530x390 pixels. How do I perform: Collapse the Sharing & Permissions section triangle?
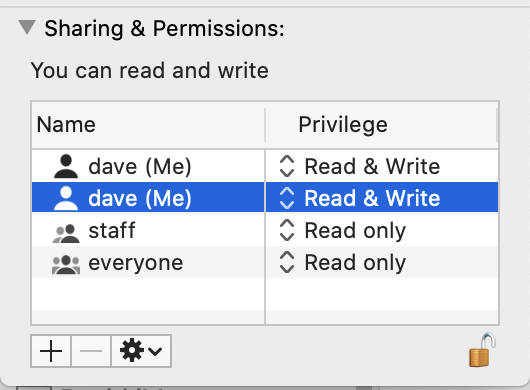point(27,27)
